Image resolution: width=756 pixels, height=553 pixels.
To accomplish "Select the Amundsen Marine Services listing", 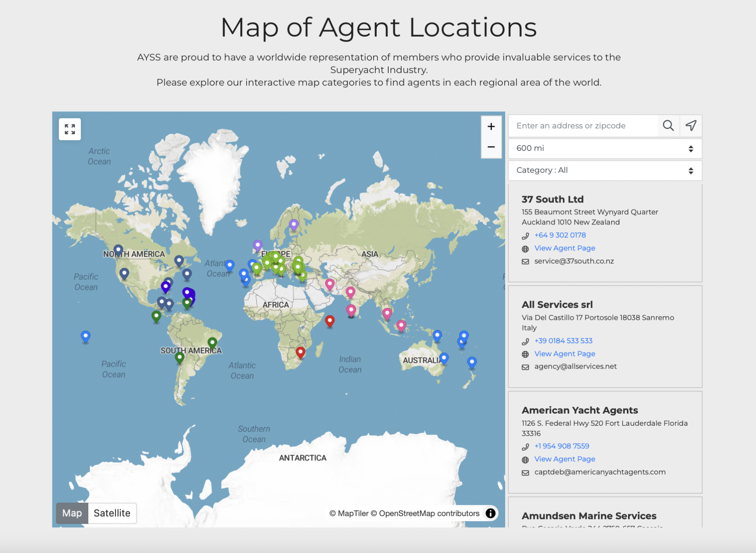I will pyautogui.click(x=589, y=516).
